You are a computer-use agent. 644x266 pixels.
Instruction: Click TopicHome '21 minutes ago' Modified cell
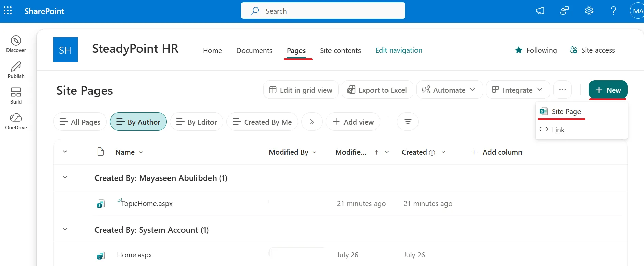pos(361,204)
